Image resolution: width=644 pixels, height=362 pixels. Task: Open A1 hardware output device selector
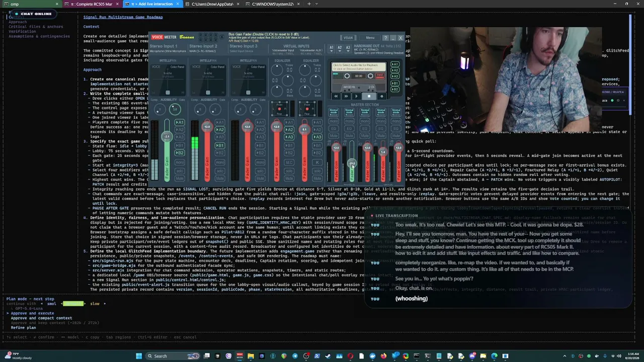pyautogui.click(x=331, y=48)
